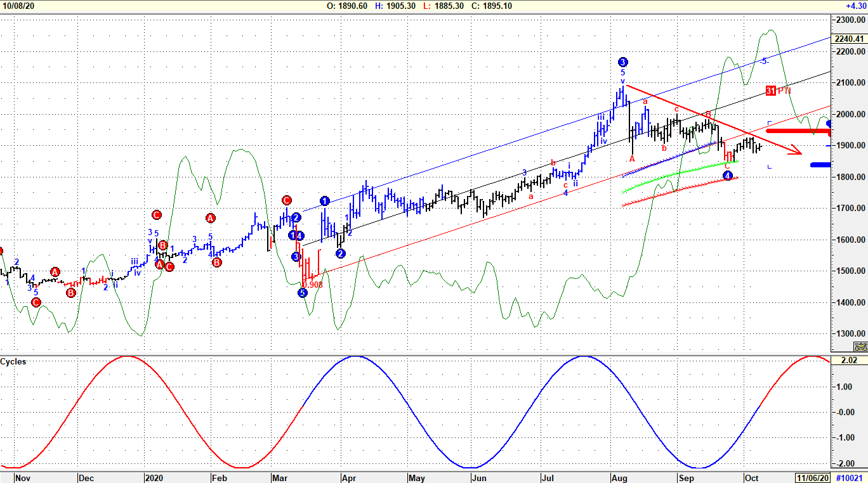Click the Cycles panel label
Viewport: 868px width, 483px height.
point(13,361)
